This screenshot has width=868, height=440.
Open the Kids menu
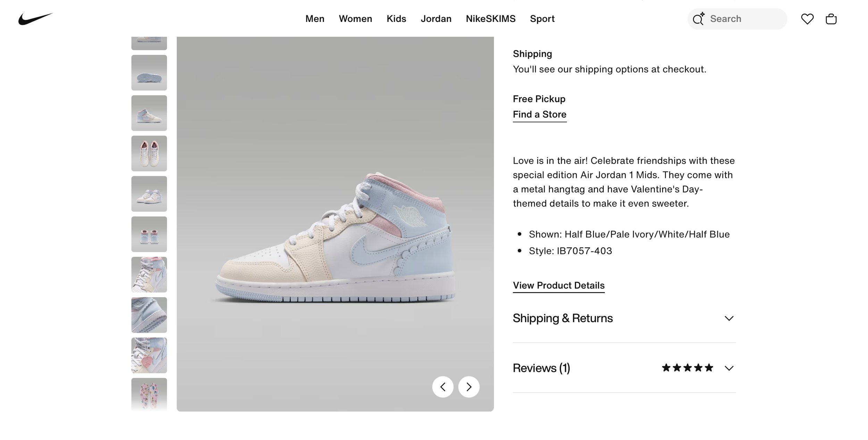pos(397,19)
